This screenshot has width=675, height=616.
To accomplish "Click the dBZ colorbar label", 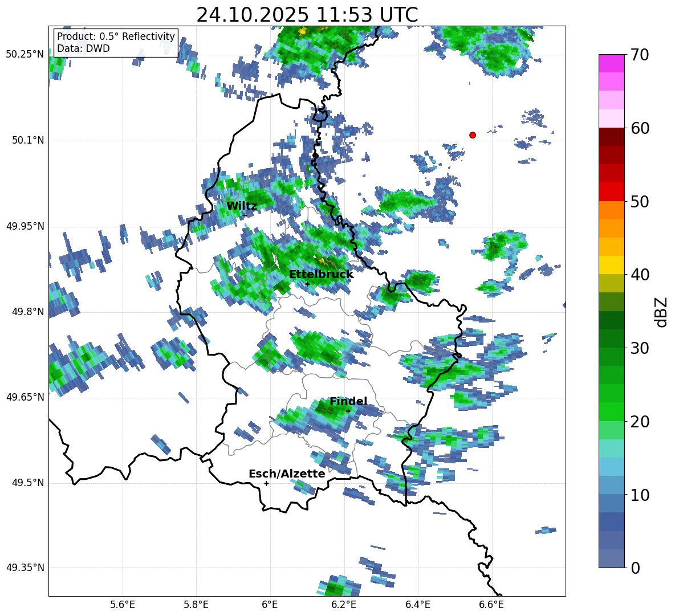I will tap(662, 312).
